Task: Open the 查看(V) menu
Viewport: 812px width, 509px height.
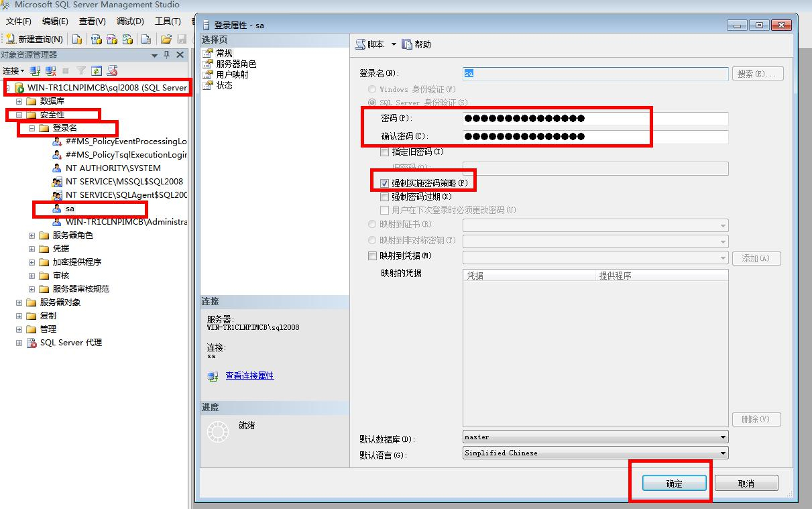Action: pyautogui.click(x=92, y=21)
